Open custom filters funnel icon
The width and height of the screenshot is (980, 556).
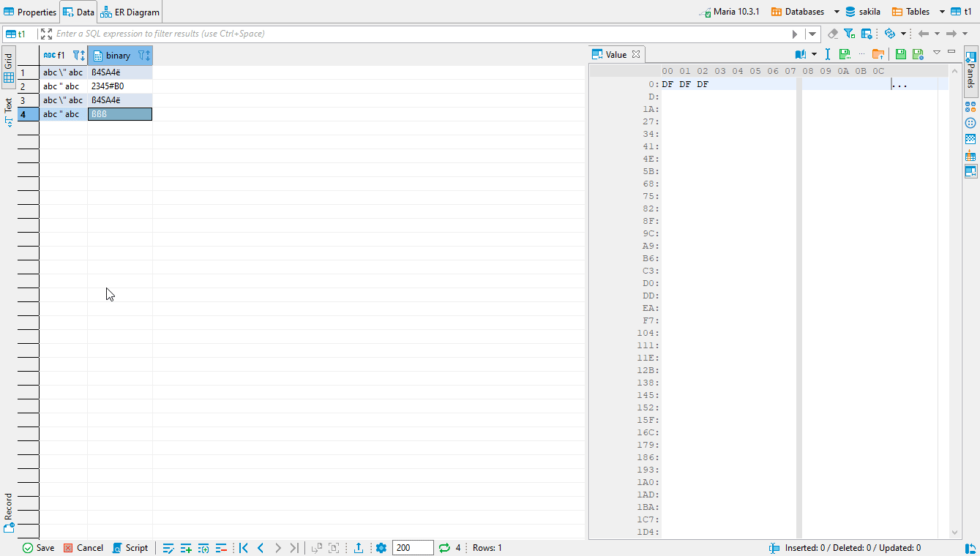click(x=849, y=34)
